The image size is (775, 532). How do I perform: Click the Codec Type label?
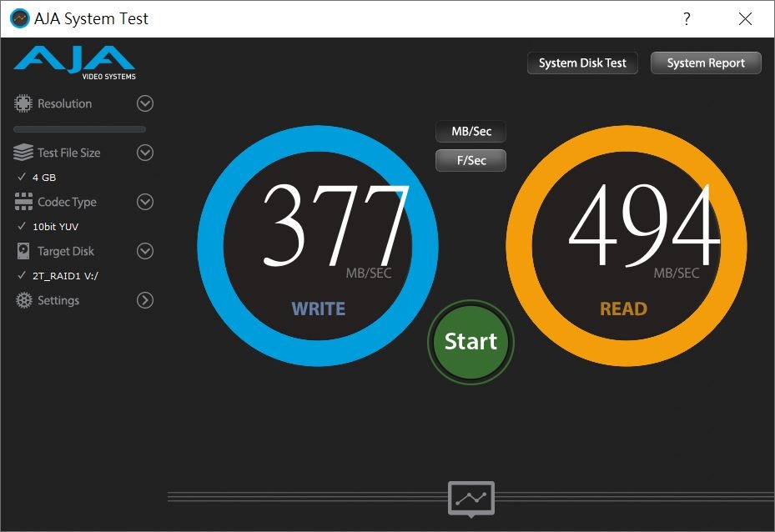[68, 203]
